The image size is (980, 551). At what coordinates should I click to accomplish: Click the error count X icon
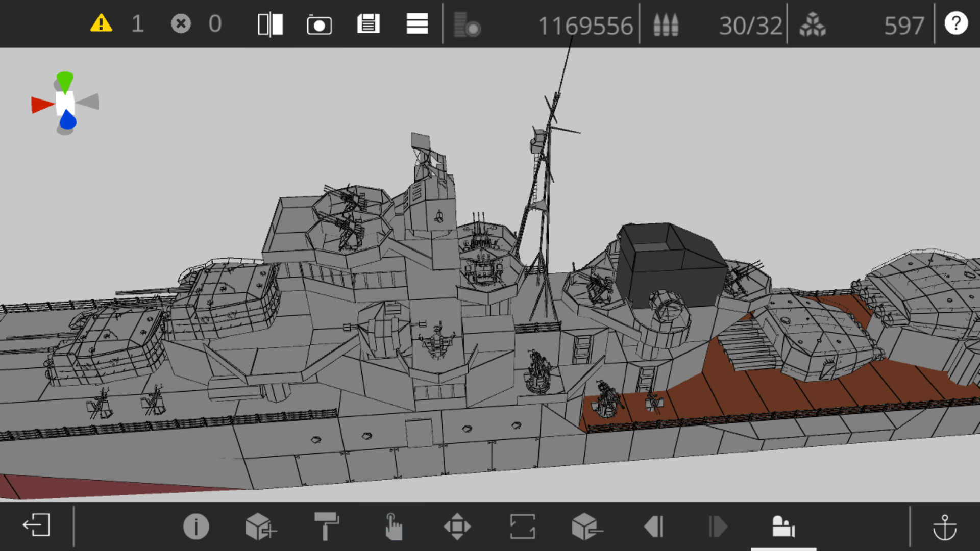click(x=181, y=23)
